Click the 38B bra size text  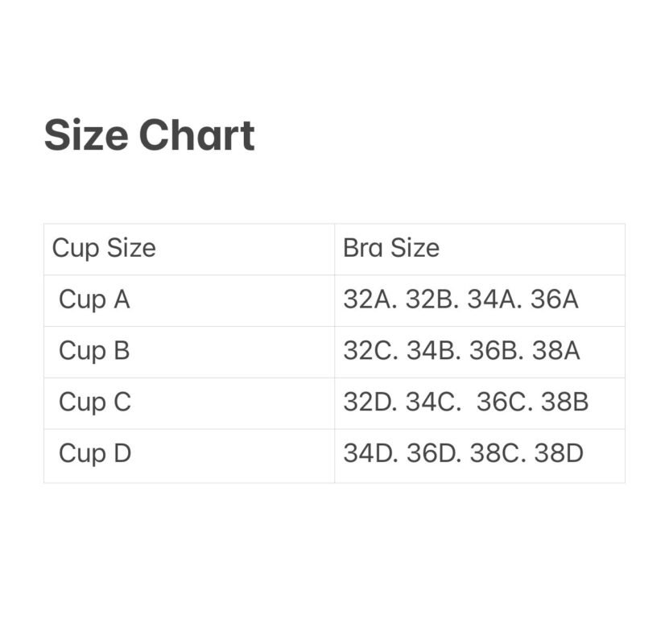[x=565, y=402]
